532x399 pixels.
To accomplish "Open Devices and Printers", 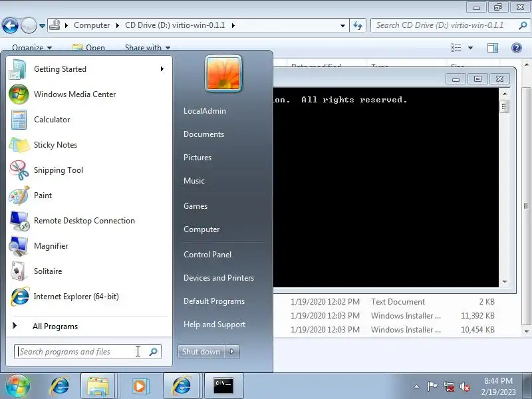I will click(219, 278).
